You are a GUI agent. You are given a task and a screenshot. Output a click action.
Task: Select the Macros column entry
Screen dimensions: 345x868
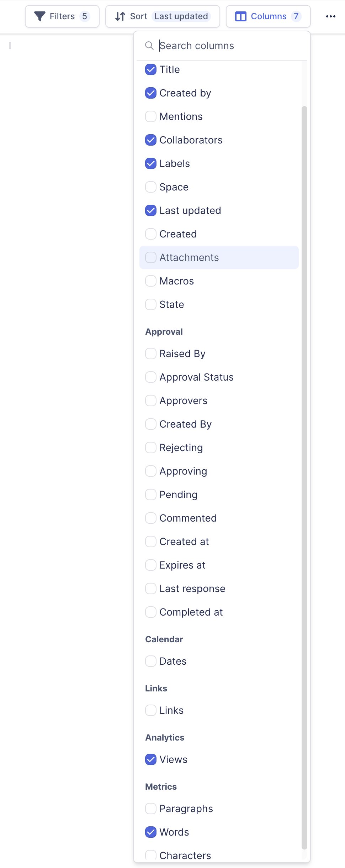tap(176, 281)
